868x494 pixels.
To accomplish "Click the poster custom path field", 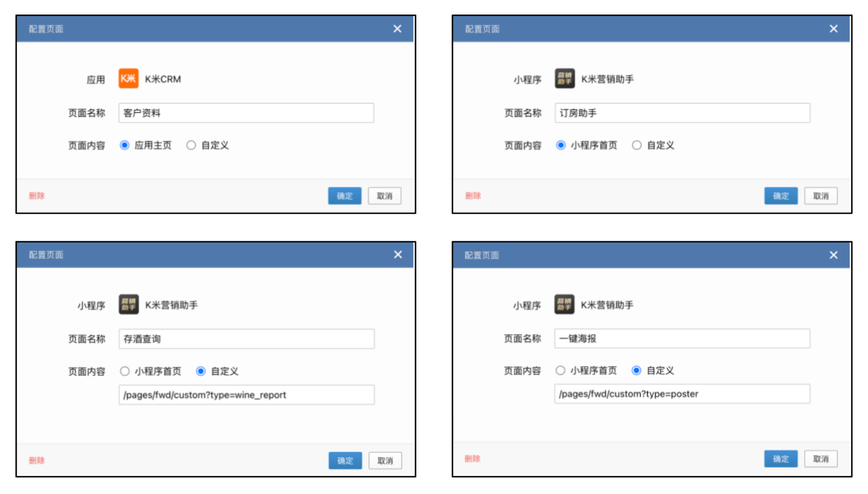I will pyautogui.click(x=682, y=394).
